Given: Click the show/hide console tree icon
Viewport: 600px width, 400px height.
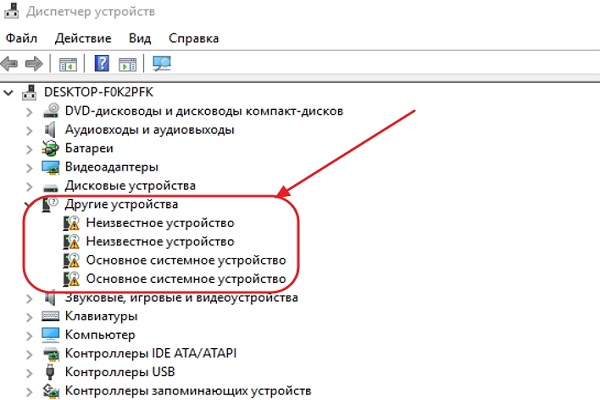Looking at the screenshot, I should pyautogui.click(x=68, y=64).
